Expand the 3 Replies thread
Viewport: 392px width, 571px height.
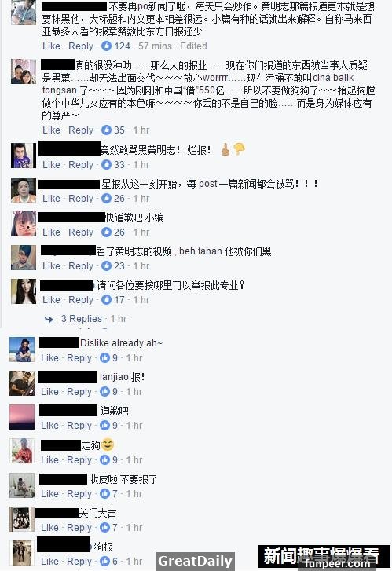[81, 319]
